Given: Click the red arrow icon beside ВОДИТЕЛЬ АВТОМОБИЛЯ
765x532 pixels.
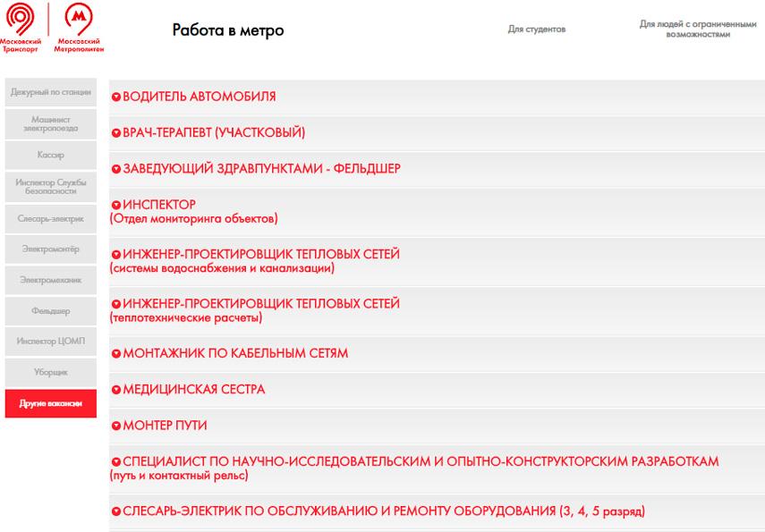Looking at the screenshot, I should (x=115, y=97).
